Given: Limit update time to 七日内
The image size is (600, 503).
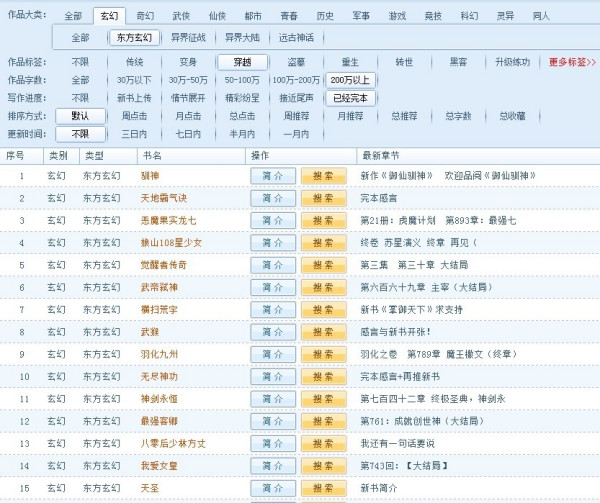Looking at the screenshot, I should (x=188, y=134).
